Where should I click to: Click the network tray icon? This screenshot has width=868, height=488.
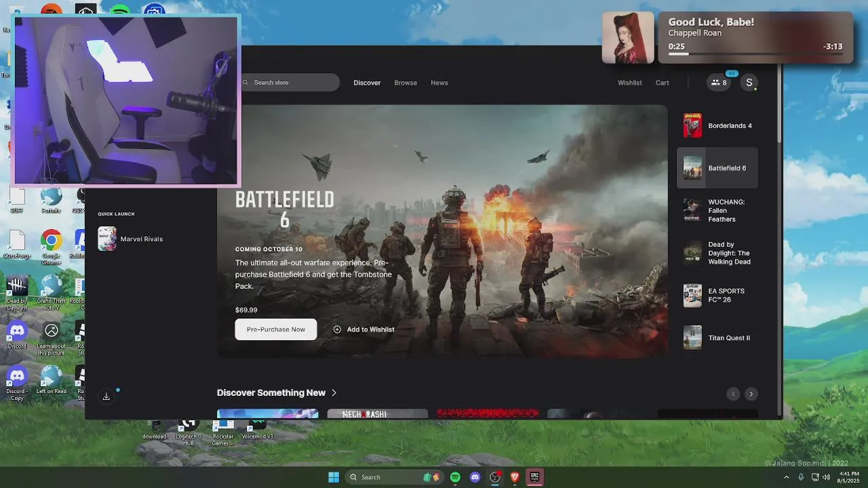coord(815,477)
